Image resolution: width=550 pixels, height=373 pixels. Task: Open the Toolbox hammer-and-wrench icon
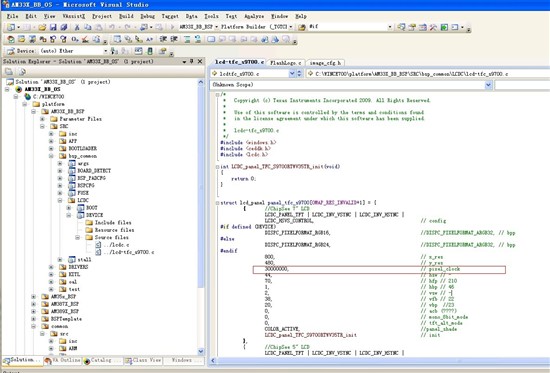pyautogui.click(x=433, y=27)
